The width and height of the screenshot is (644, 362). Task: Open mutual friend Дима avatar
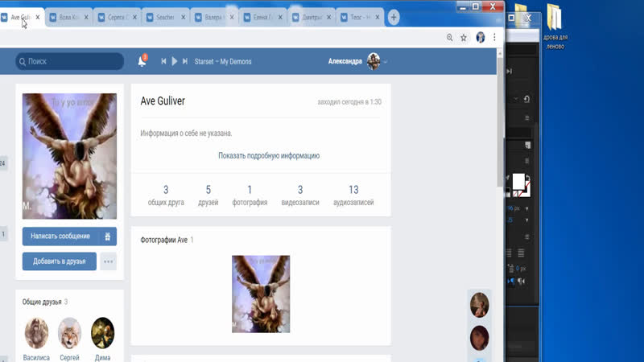[103, 332]
